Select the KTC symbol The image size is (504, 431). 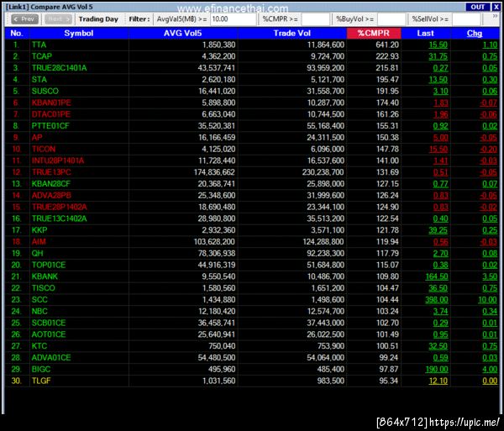coord(39,346)
